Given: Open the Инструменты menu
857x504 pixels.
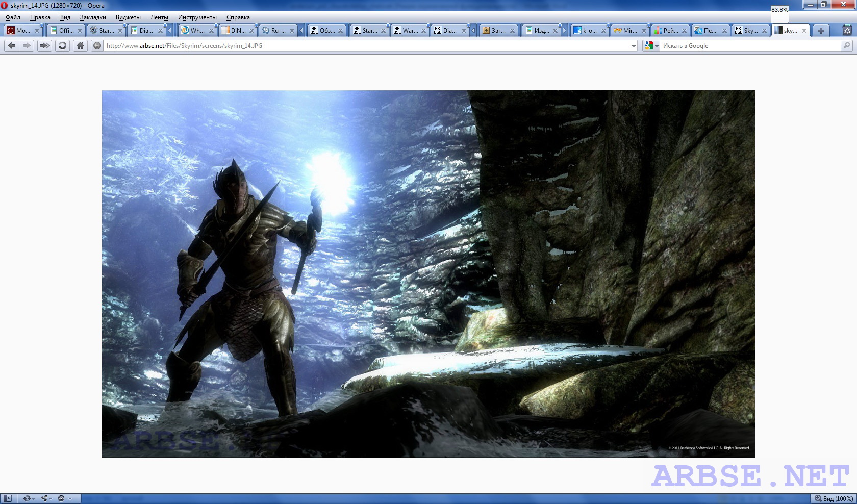Looking at the screenshot, I should click(x=197, y=17).
